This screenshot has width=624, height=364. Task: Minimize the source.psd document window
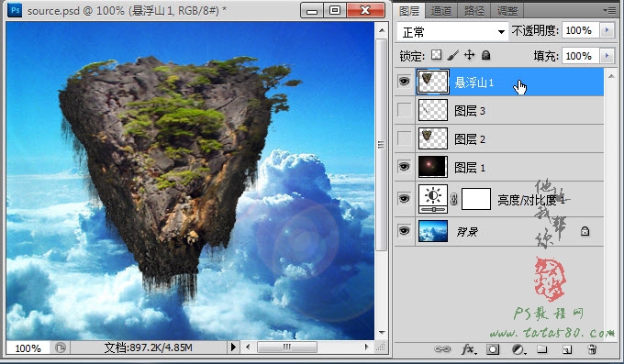[312, 10]
